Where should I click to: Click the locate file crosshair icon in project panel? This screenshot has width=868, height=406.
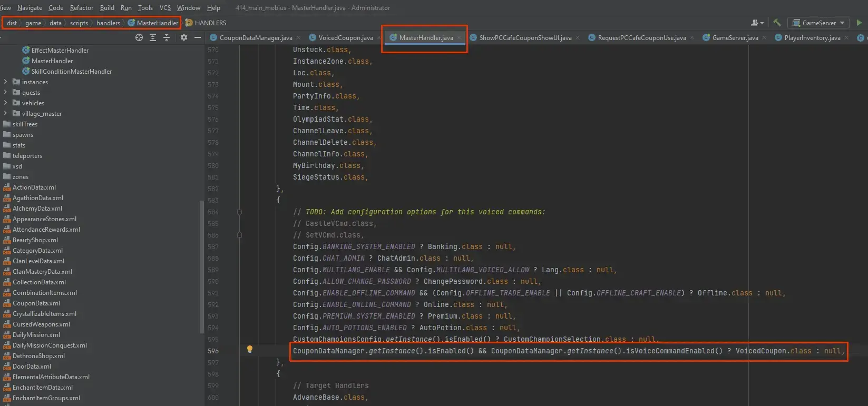[x=139, y=37]
